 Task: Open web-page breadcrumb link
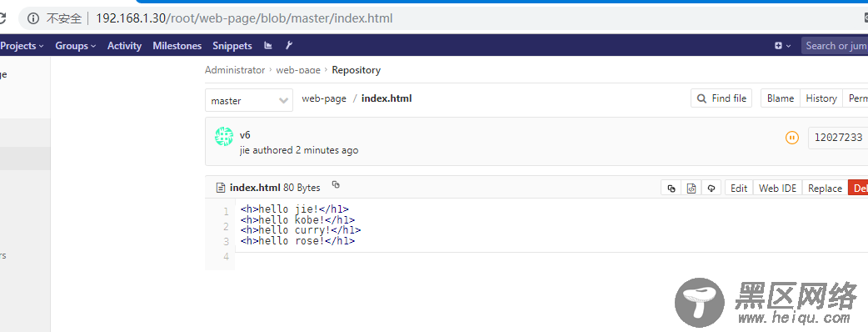click(298, 70)
